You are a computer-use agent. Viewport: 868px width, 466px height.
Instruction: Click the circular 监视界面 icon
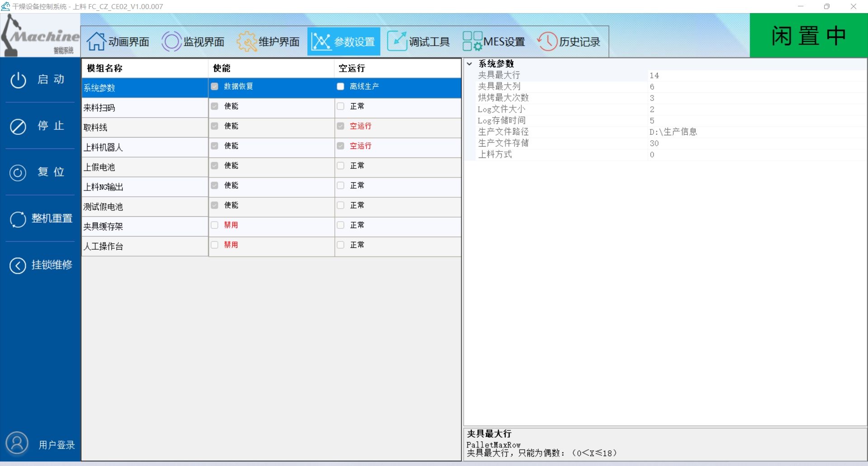pos(171,42)
